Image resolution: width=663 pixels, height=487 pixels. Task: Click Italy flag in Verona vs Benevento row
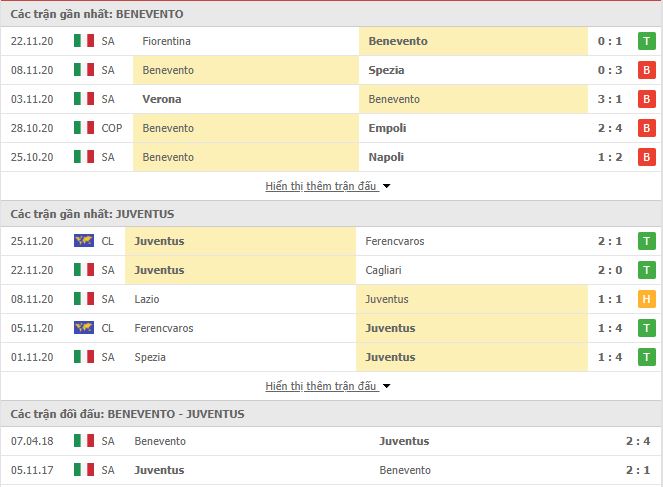[84, 99]
